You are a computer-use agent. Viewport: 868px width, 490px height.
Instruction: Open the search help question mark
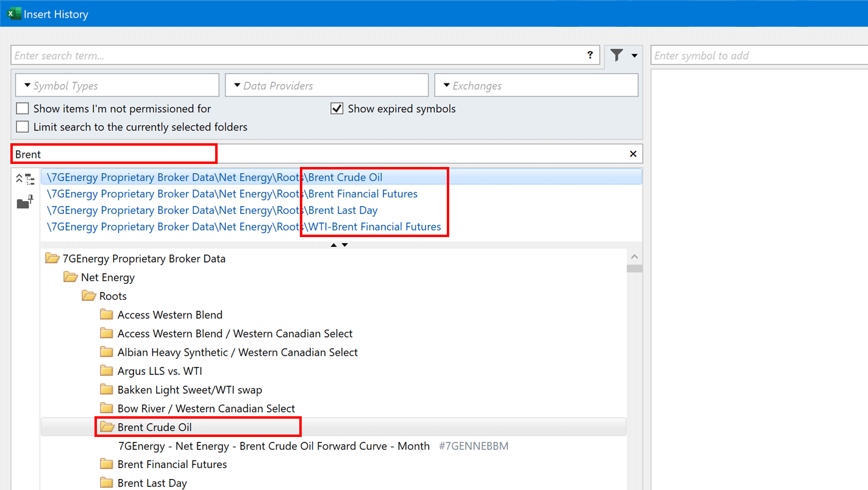click(x=589, y=55)
